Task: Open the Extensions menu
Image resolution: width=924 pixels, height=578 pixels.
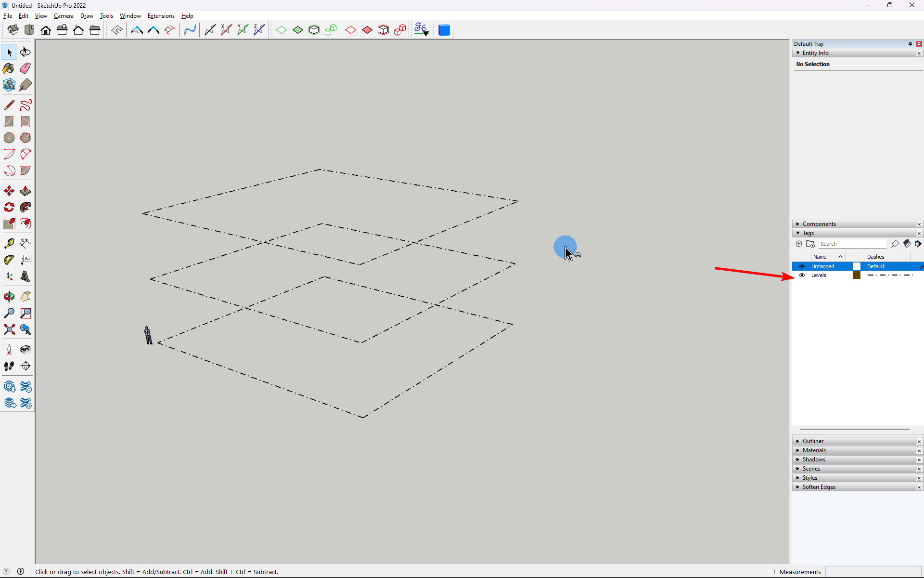Action: coord(161,16)
